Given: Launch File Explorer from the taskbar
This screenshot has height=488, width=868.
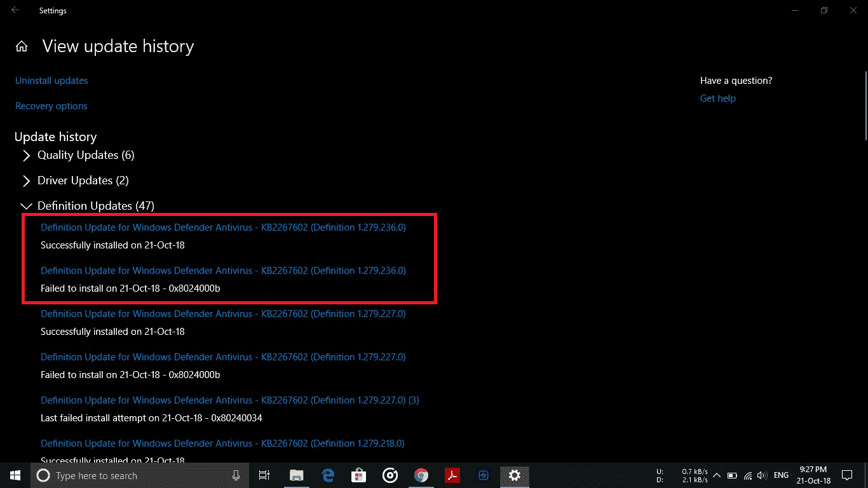Looking at the screenshot, I should 296,475.
